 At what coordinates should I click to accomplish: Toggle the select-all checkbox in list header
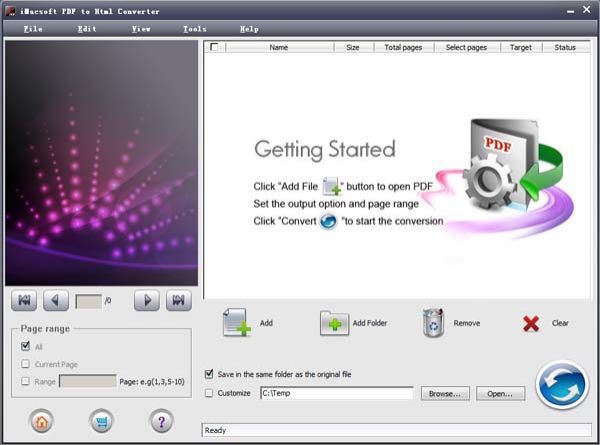[214, 47]
